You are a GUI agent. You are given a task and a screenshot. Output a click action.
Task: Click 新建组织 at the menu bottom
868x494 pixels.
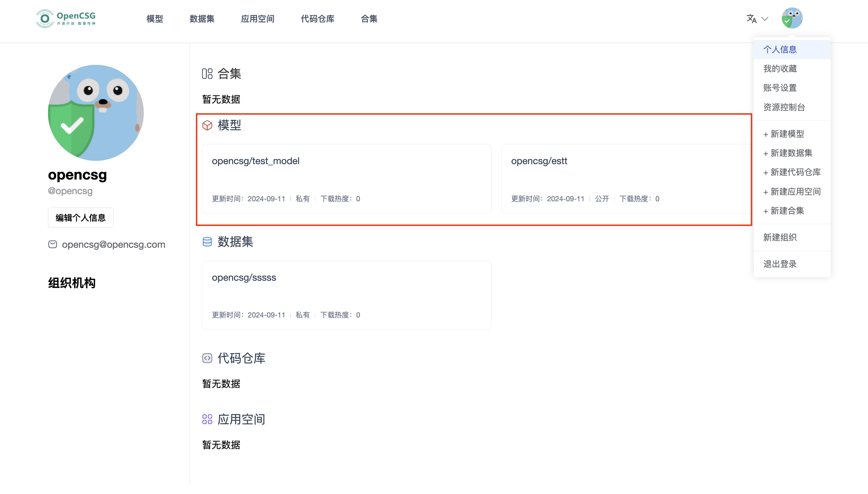click(x=780, y=237)
